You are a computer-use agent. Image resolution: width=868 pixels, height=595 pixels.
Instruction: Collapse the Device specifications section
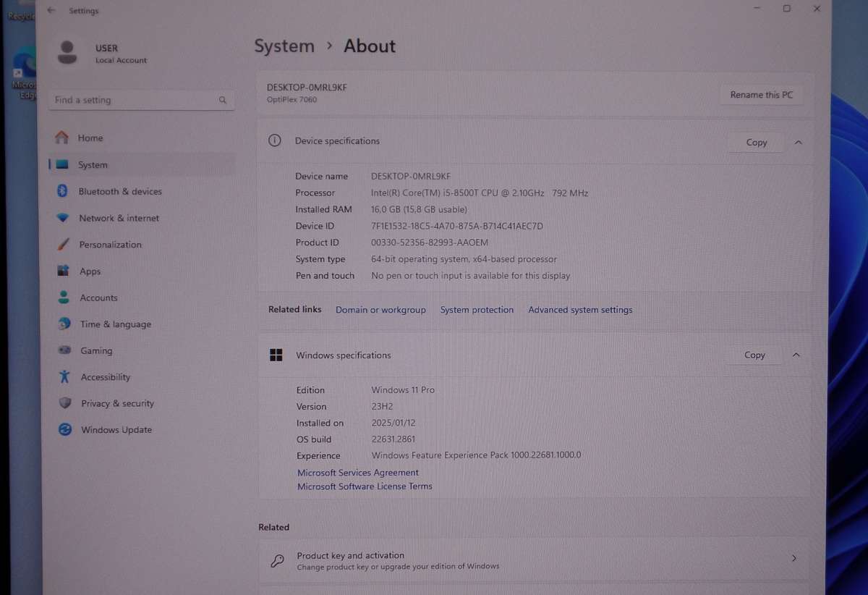coord(798,143)
